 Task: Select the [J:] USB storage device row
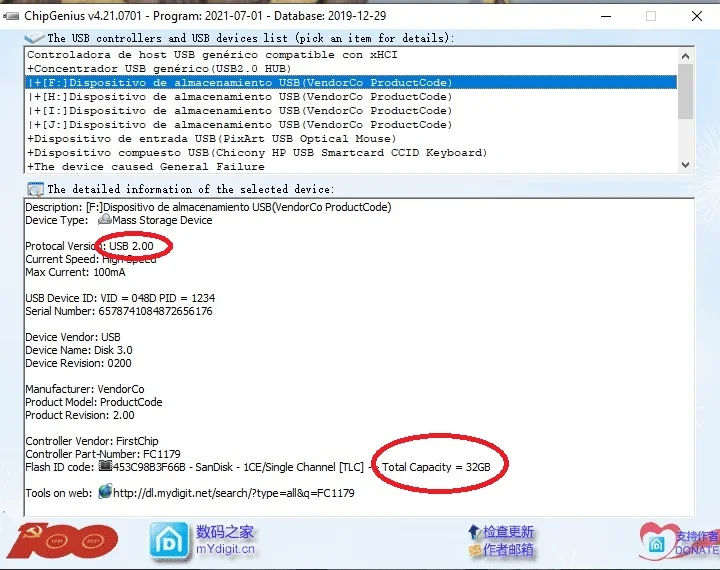coord(351,124)
